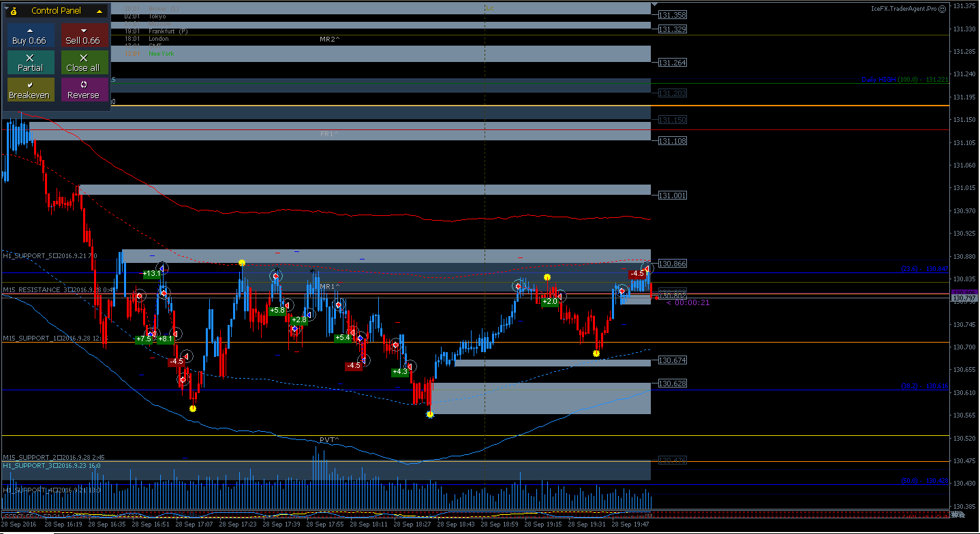Click the circled trade arrow beside +13.1

pyautogui.click(x=162, y=268)
